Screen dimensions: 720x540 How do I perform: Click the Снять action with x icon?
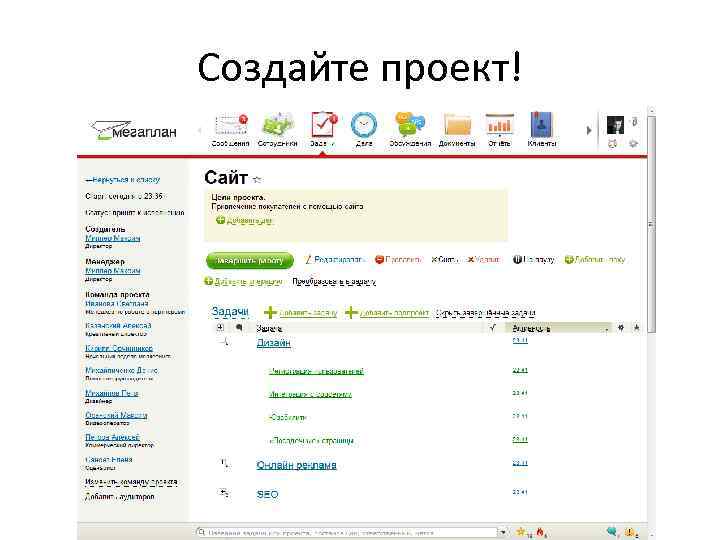(x=444, y=259)
